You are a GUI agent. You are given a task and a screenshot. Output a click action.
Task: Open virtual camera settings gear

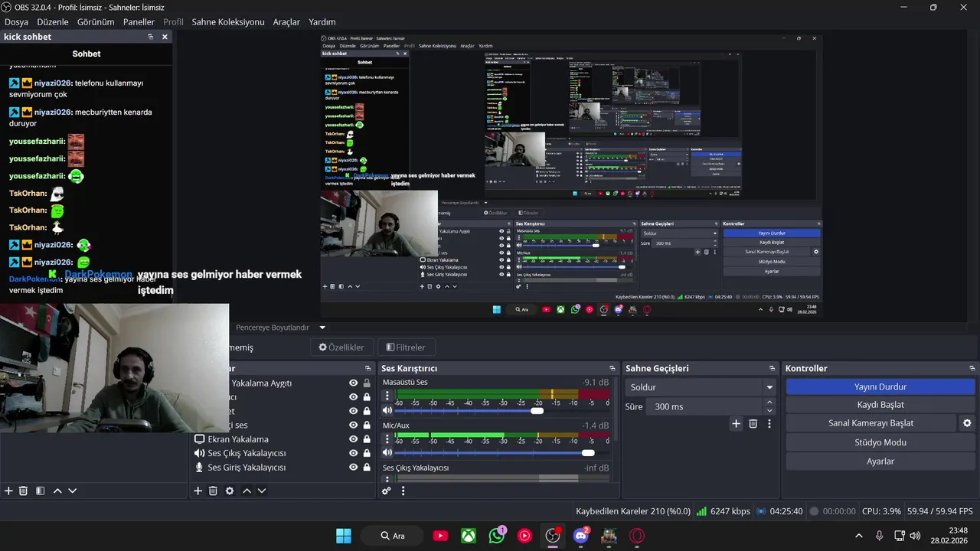click(967, 423)
